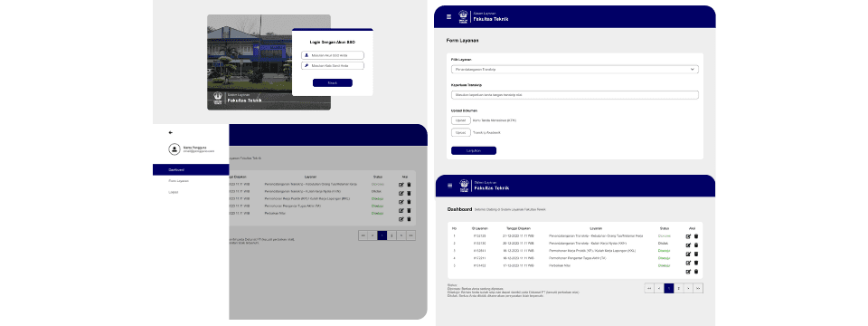Delete the Ditolak row in the sidebar-open dashboard
Screen dimensions: 868x326
coord(409,193)
